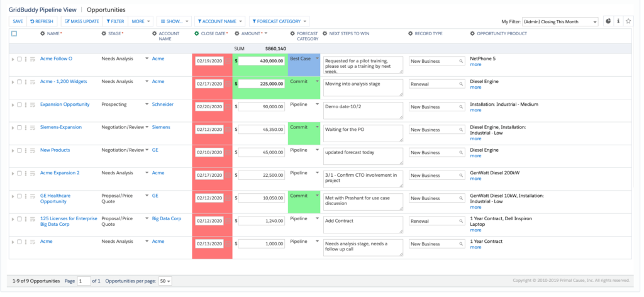Screen dimensions: 644x297
Task: Click the Filter toolbar item
Action: pos(115,21)
